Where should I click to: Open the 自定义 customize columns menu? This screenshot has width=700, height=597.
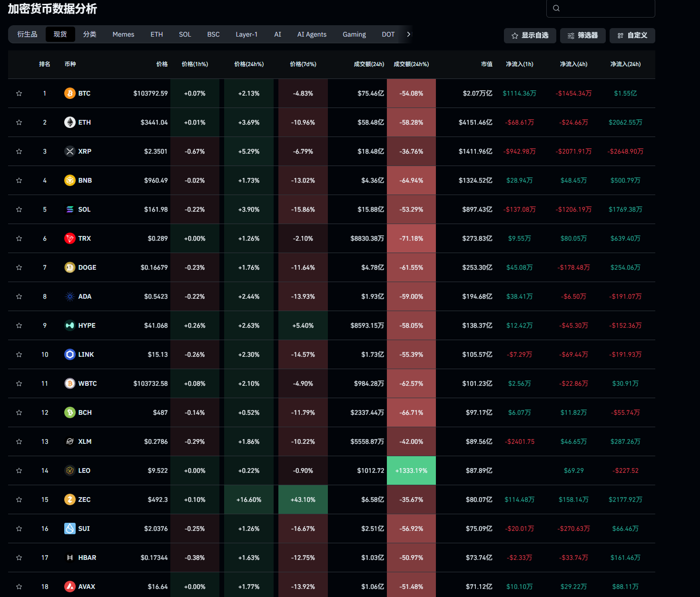[632, 36]
